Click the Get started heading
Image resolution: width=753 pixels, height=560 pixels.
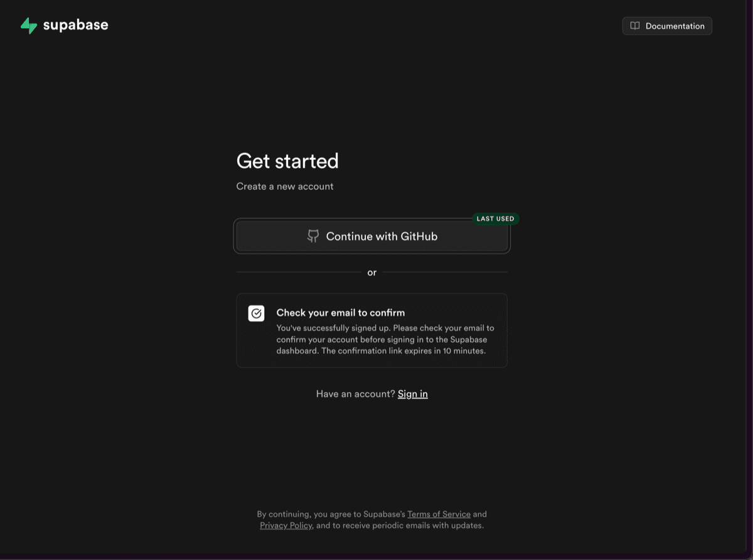tap(287, 161)
